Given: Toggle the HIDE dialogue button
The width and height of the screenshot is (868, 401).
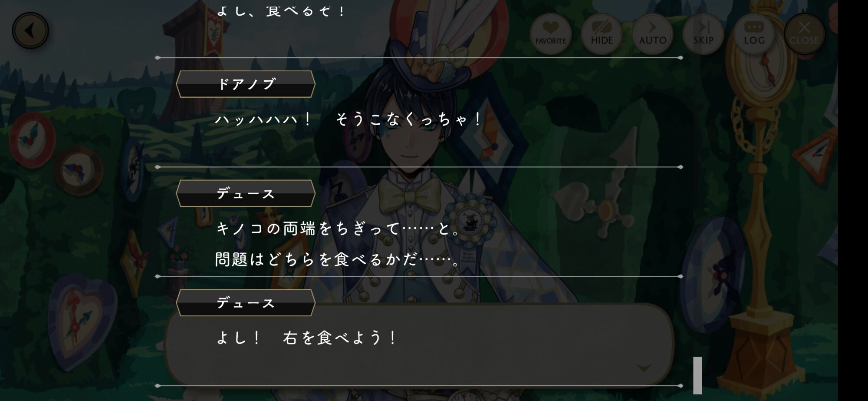Looking at the screenshot, I should (602, 34).
